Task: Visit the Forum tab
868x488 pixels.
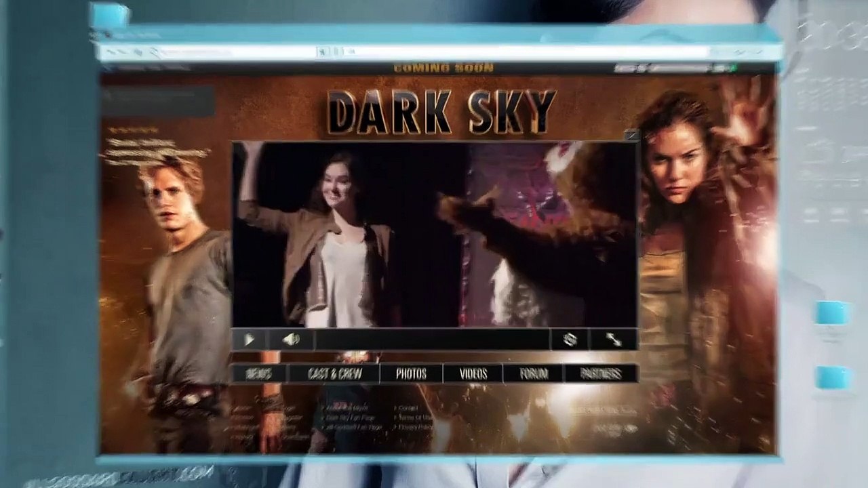Action: pyautogui.click(x=533, y=373)
